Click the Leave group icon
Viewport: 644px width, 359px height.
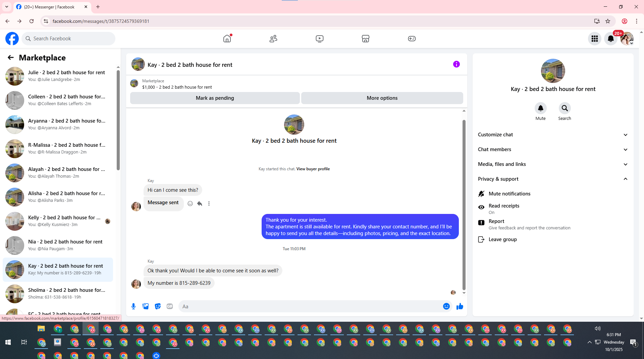(481, 239)
